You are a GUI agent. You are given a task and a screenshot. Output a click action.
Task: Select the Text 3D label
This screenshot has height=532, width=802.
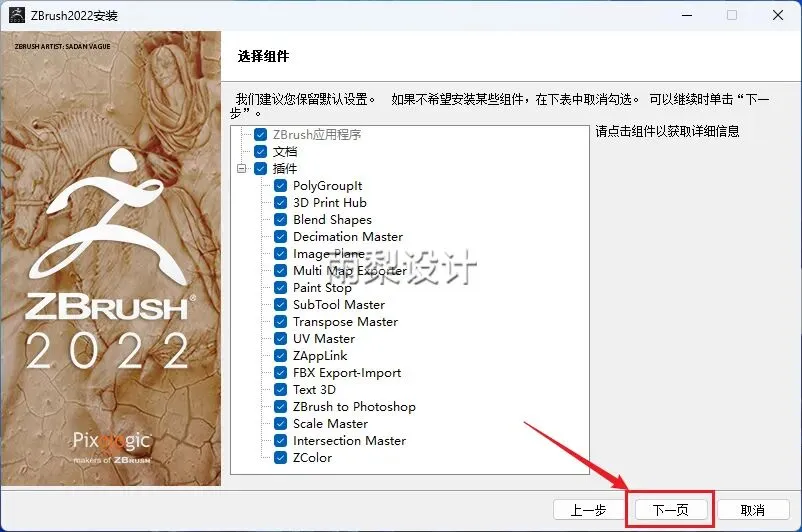[314, 389]
